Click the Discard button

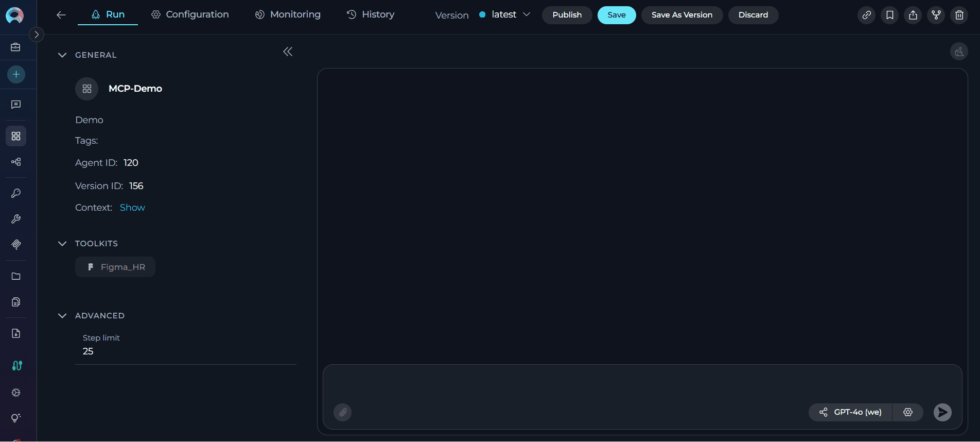coord(753,15)
